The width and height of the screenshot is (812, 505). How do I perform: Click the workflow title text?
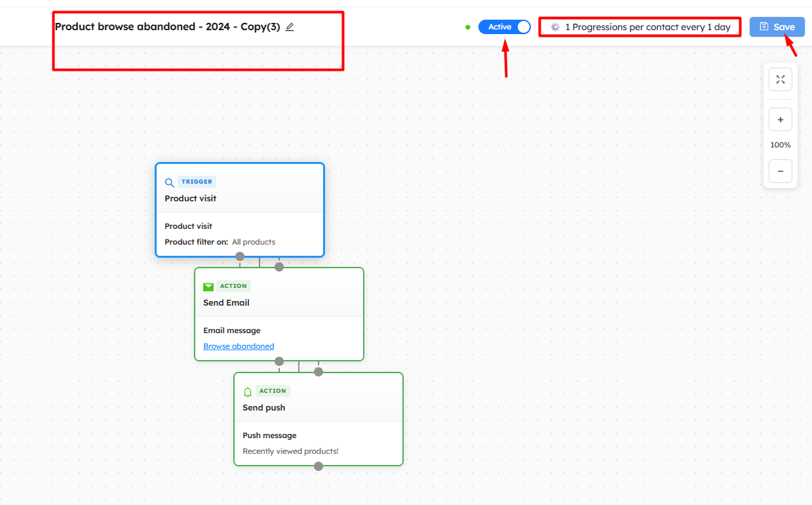[167, 27]
